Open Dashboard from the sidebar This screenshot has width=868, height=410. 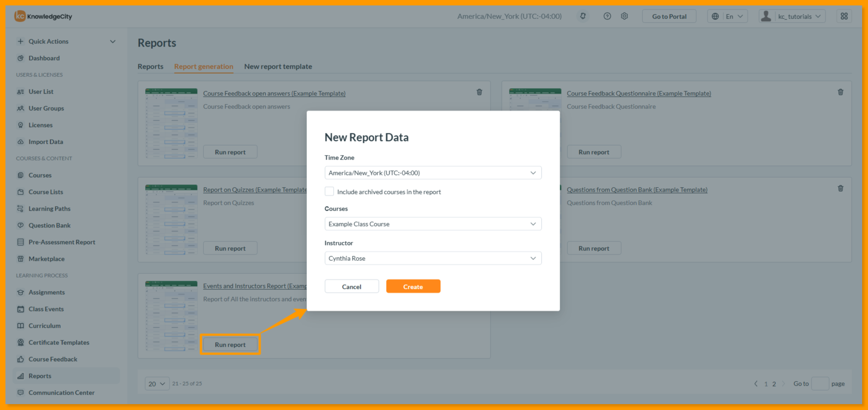(x=44, y=58)
